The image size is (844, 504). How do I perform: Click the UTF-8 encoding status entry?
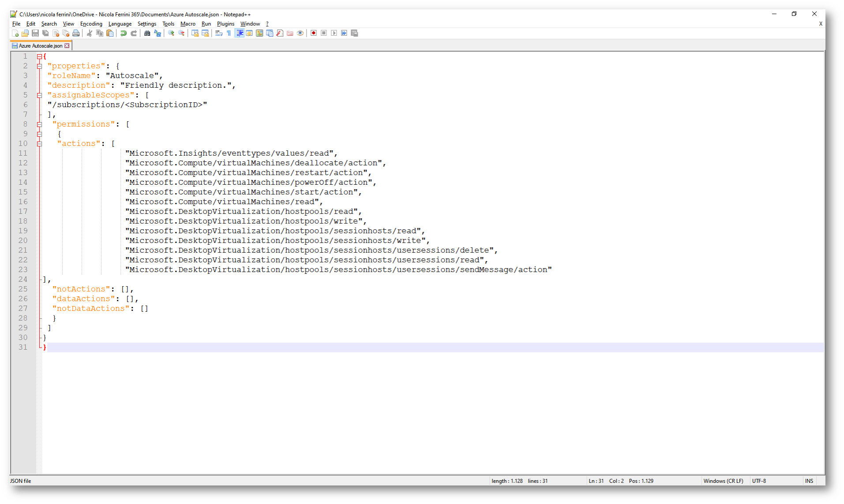[x=759, y=481]
